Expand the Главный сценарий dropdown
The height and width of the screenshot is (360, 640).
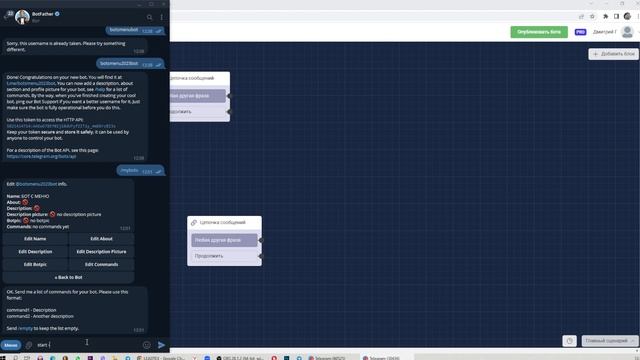(x=610, y=341)
